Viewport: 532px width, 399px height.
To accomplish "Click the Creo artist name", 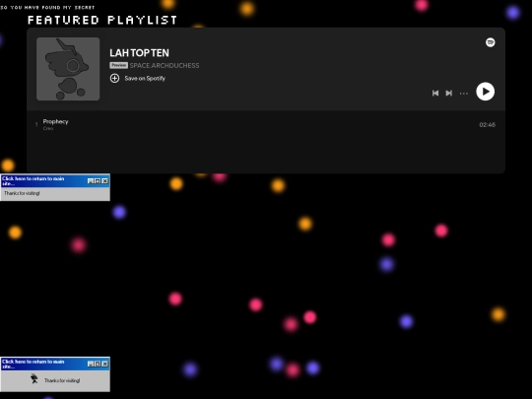I will pyautogui.click(x=48, y=129).
